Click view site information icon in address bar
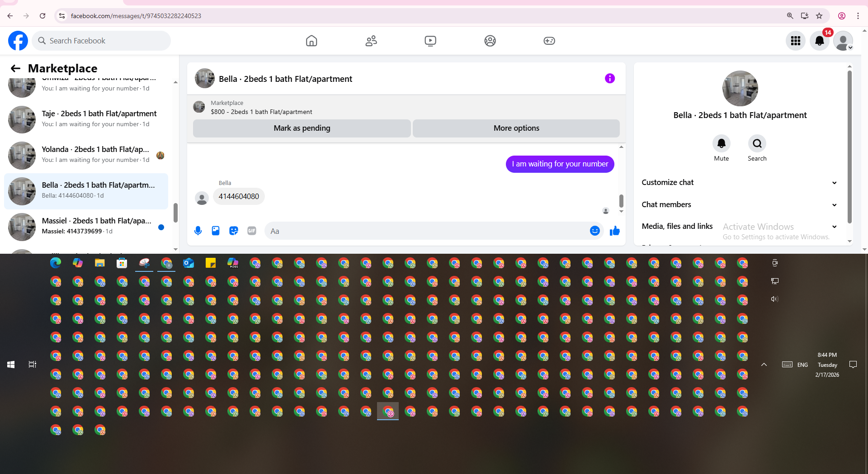Screen dimensions: 868x474 [62, 16]
